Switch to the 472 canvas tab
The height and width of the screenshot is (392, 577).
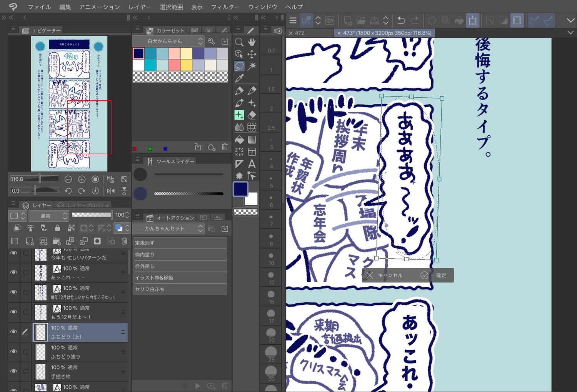click(299, 33)
